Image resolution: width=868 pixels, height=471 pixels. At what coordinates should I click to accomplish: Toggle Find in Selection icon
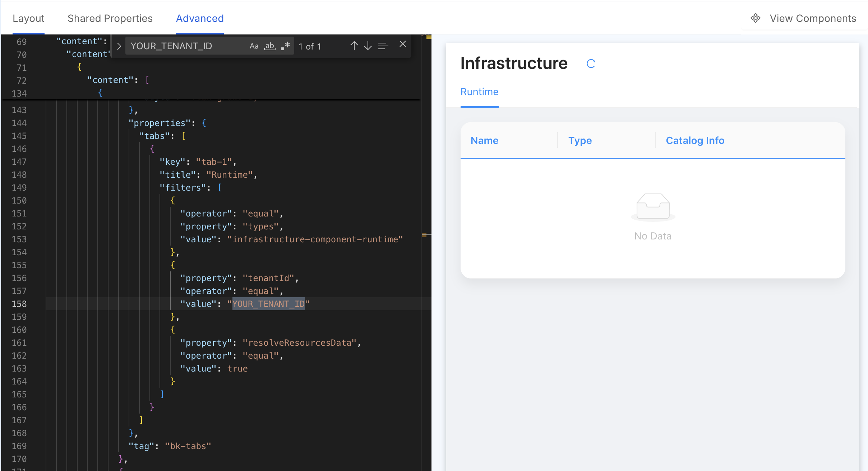383,46
